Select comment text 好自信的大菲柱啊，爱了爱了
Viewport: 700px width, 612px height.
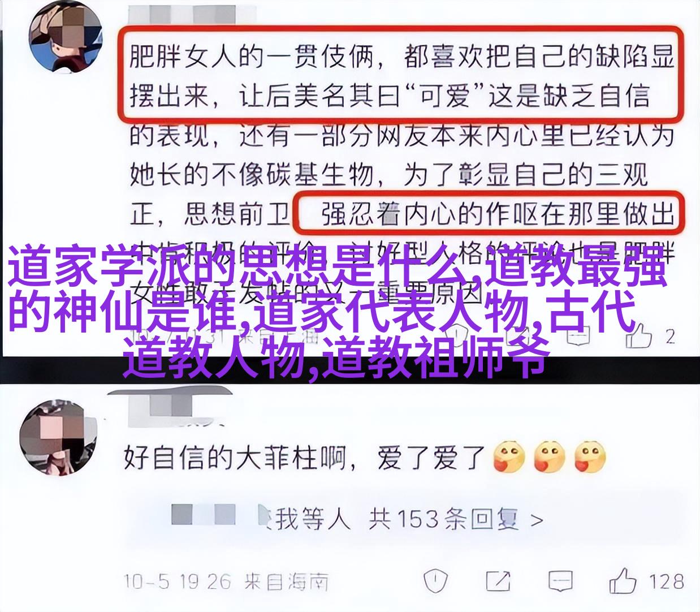tap(304, 458)
